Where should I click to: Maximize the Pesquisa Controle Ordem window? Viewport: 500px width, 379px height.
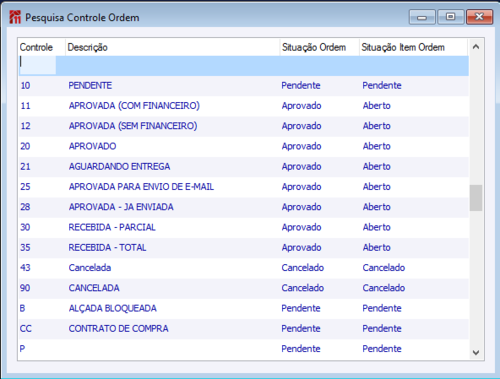point(451,17)
